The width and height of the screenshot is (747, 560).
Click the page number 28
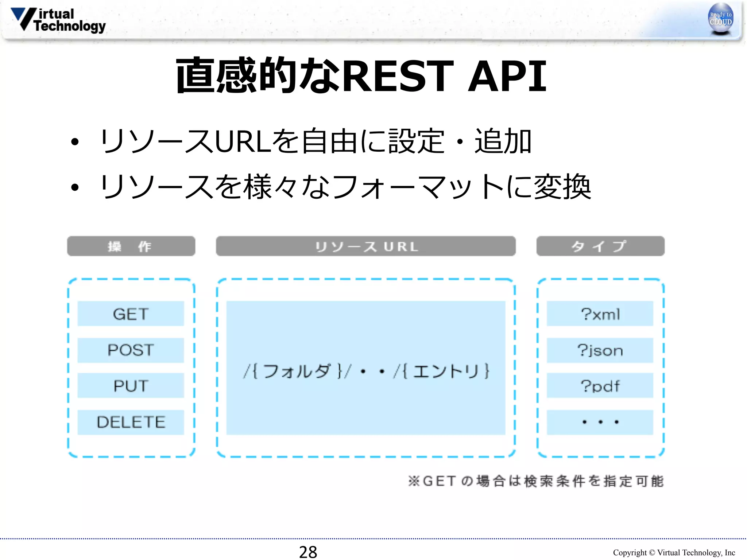[x=308, y=552]
